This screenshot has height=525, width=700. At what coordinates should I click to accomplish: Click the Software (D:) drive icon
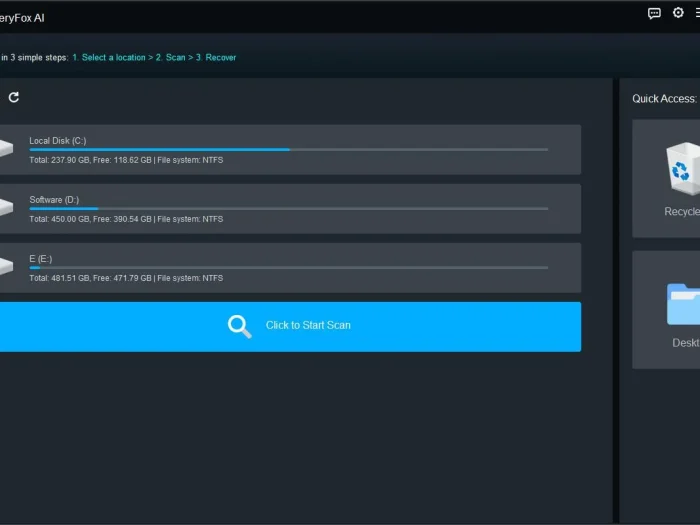[x=5, y=208]
